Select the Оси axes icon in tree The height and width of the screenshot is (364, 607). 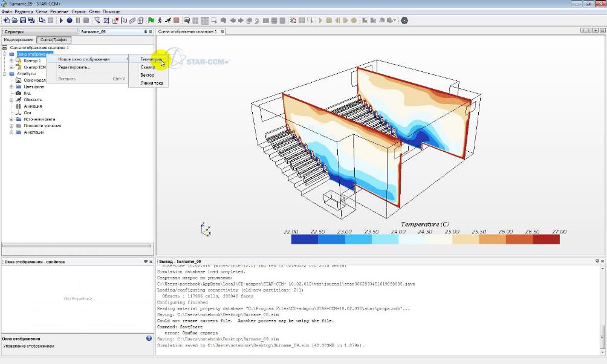19,112
